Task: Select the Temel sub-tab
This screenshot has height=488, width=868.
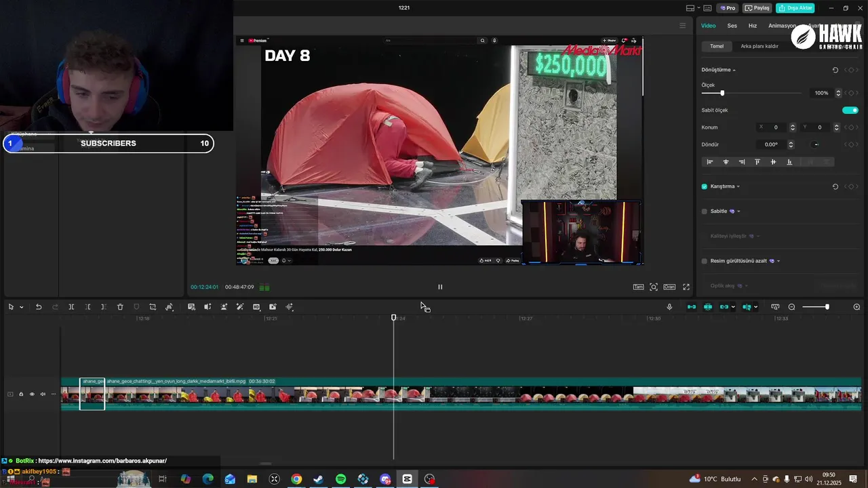Action: pyautogui.click(x=717, y=46)
